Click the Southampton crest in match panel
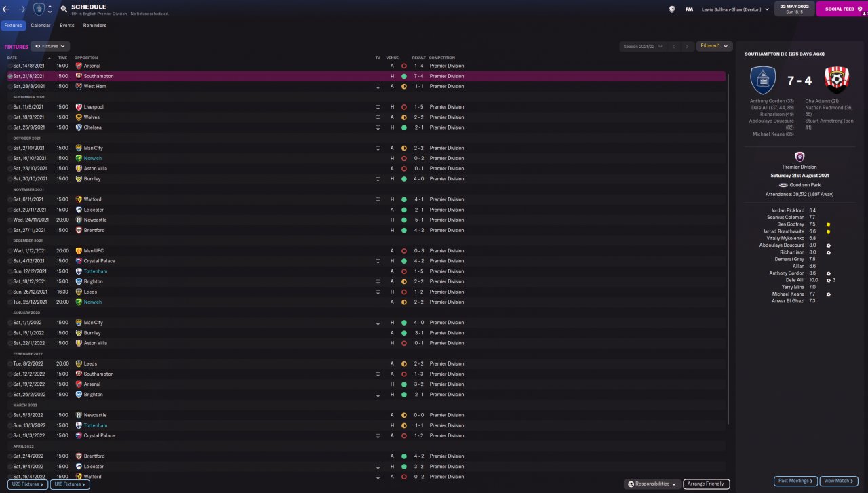Image resolution: width=868 pixels, height=493 pixels. 837,80
